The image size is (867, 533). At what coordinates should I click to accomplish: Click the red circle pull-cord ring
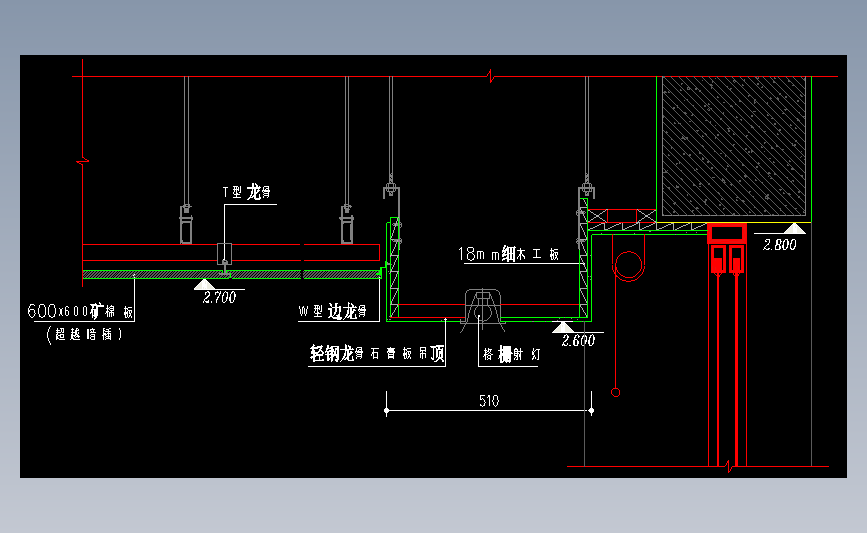615,393
